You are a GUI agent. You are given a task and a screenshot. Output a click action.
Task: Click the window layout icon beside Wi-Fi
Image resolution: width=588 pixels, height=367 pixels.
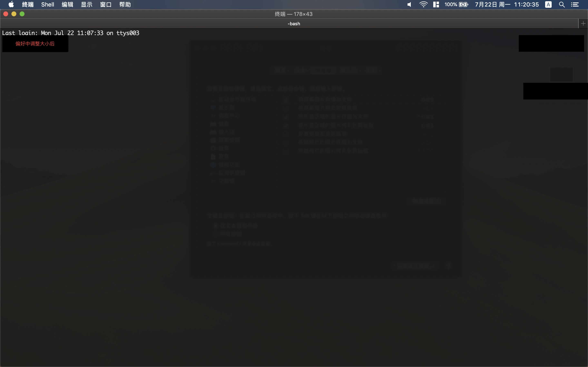coord(436,4)
